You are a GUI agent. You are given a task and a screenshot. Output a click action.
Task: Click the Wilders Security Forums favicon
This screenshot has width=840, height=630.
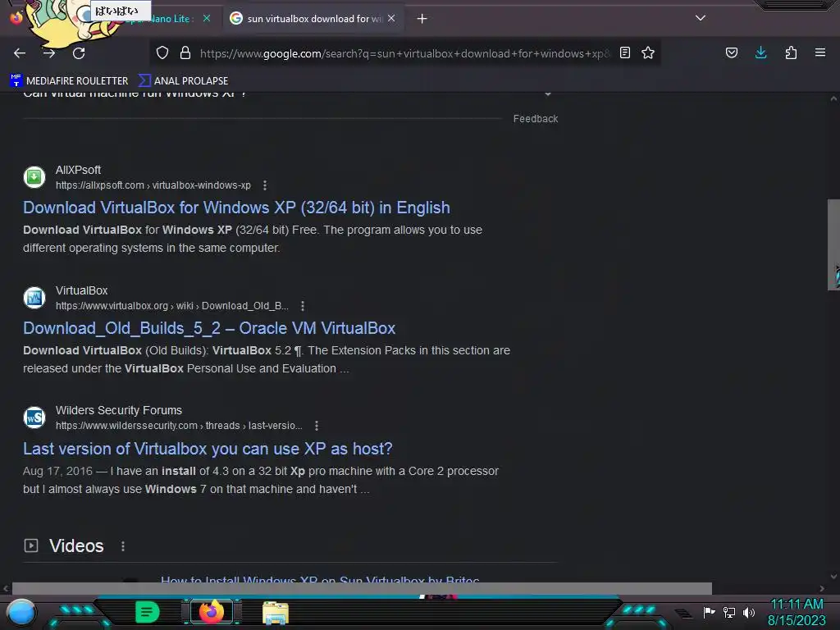(x=34, y=418)
